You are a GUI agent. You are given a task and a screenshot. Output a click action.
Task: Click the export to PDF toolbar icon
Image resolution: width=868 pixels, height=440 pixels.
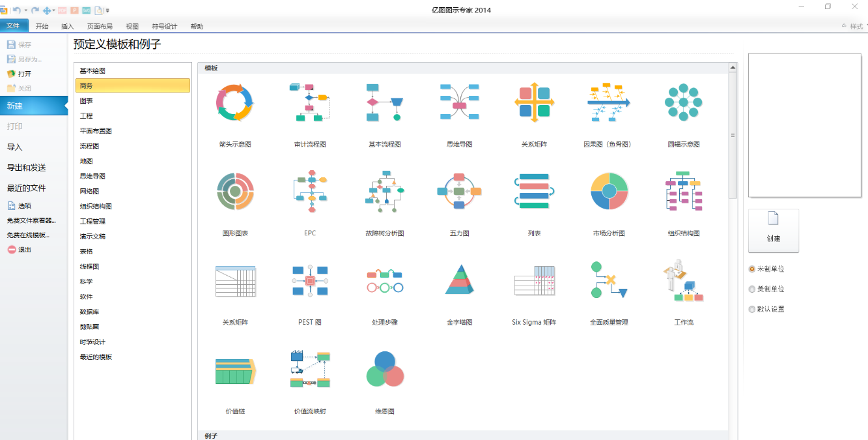pyautogui.click(x=63, y=10)
